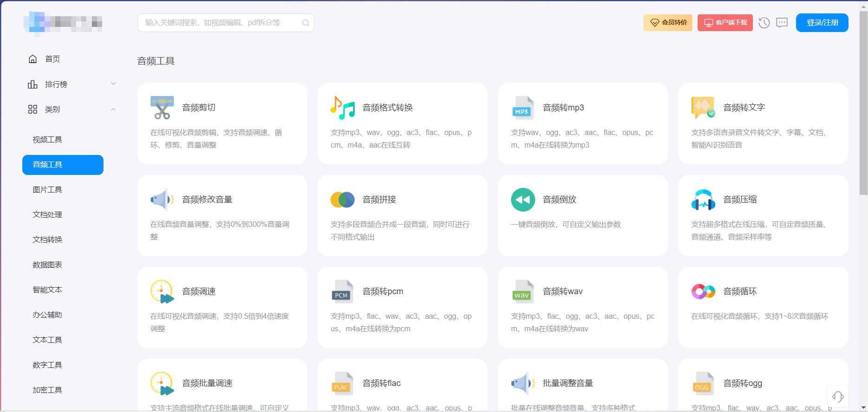Viewport: 868px width, 412px height.
Task: Open 办公辅助 category
Action: point(47,315)
